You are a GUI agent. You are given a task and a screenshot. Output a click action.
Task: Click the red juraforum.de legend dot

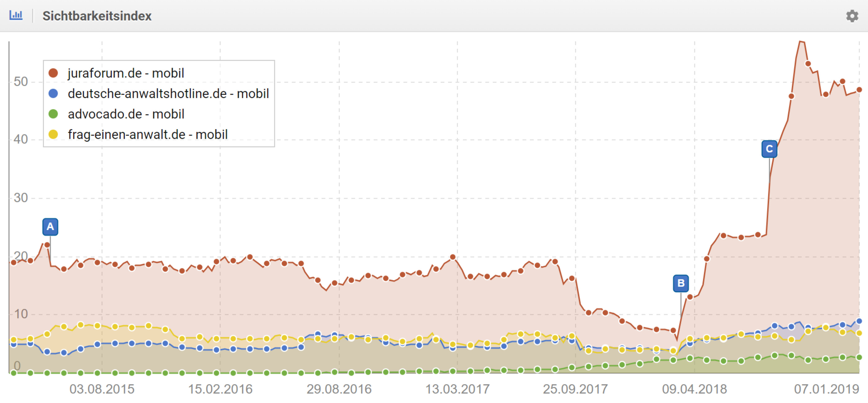point(53,73)
